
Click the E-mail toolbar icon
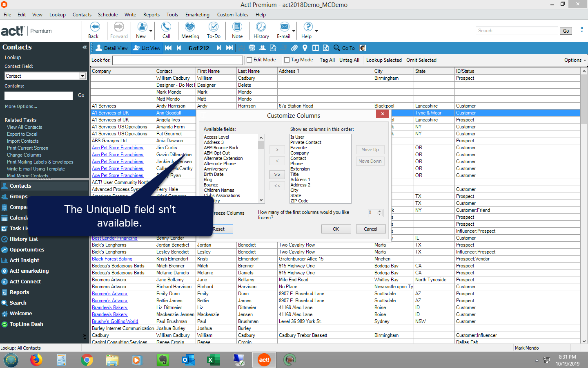[284, 27]
